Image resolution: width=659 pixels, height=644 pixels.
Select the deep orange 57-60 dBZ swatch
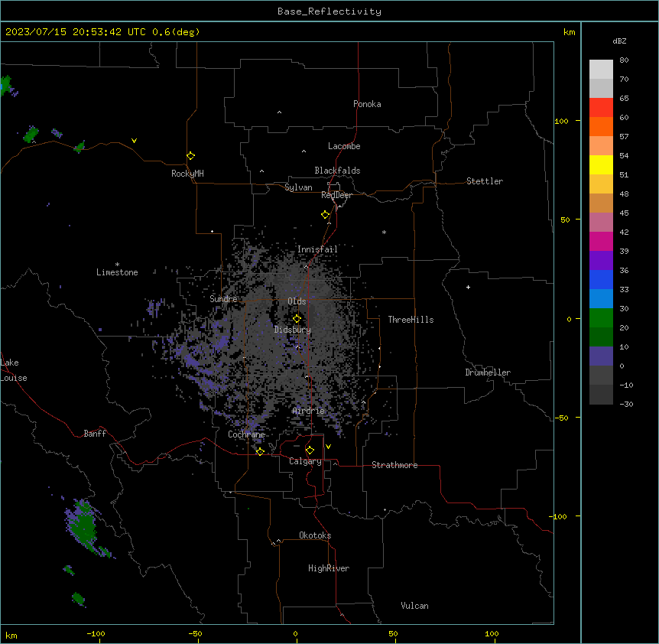coord(601,126)
